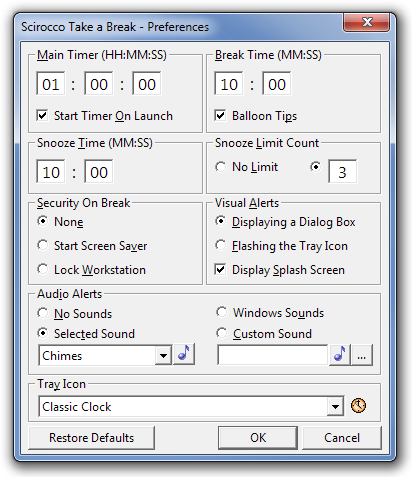
Task: Disable Balloon Tips checkbox
Action: [x=220, y=116]
